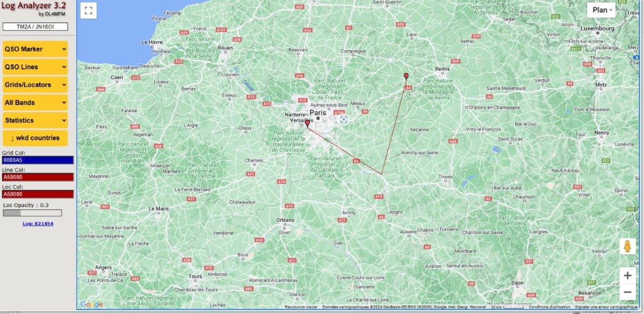Open the Log: 821454 link
The width and height of the screenshot is (644, 314).
pyautogui.click(x=38, y=223)
